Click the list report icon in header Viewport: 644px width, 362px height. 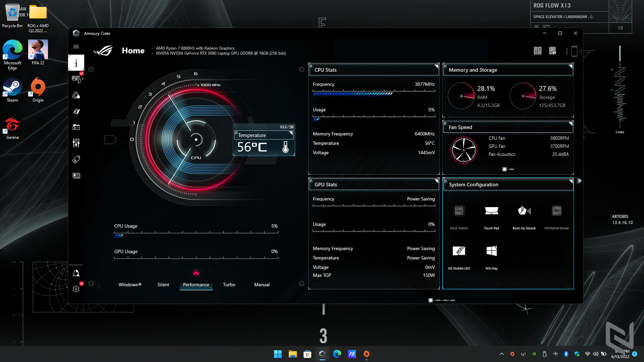pyautogui.click(x=552, y=51)
